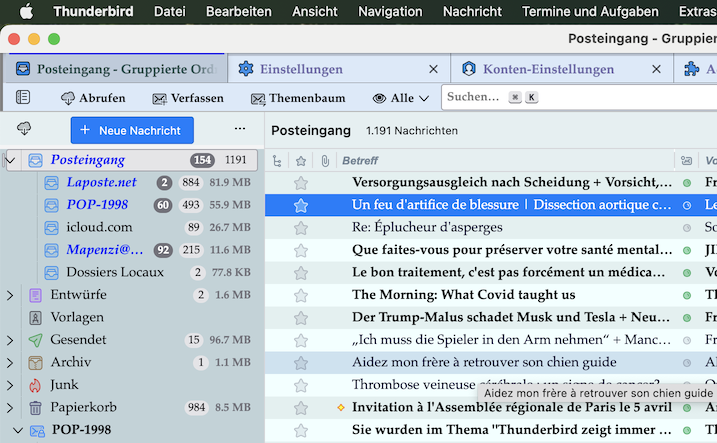The image size is (717, 443).
Task: Open the Nachricht menu
Action: pos(472,11)
